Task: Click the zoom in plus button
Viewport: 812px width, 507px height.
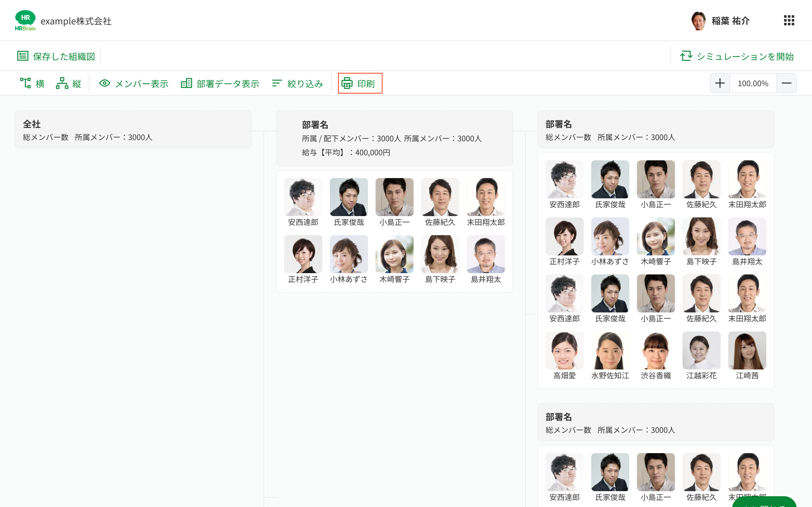Action: pos(720,83)
